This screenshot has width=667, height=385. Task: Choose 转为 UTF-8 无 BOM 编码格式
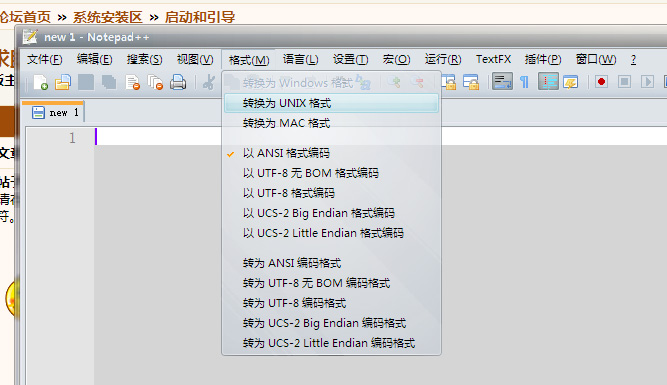coord(331,283)
